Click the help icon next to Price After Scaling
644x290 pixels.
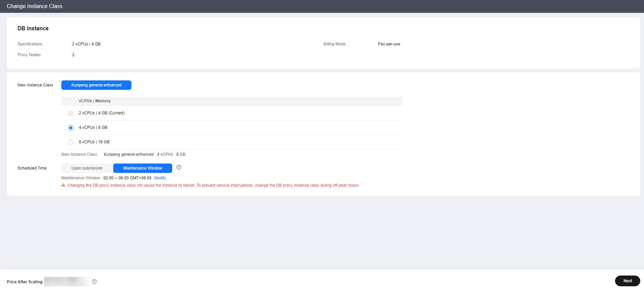click(94, 282)
